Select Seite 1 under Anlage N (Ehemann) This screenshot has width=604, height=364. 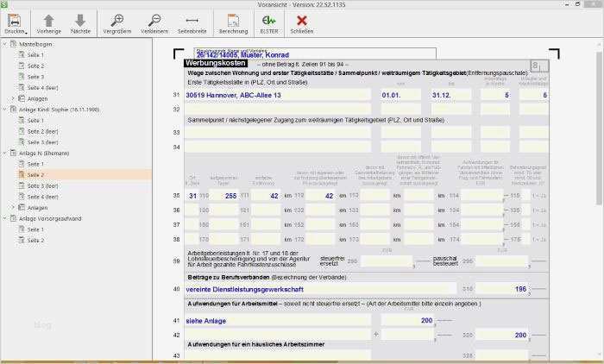click(36, 164)
